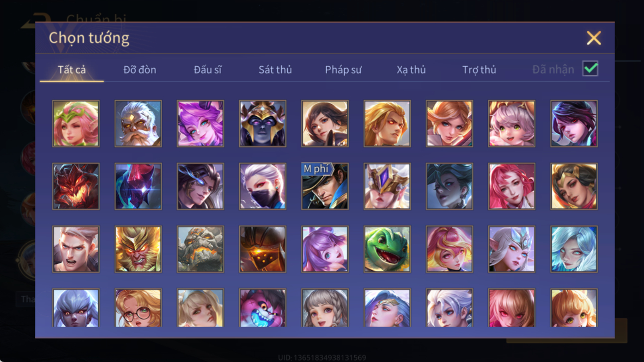
Task: Pick the golden monkey king hero
Action: (138, 249)
